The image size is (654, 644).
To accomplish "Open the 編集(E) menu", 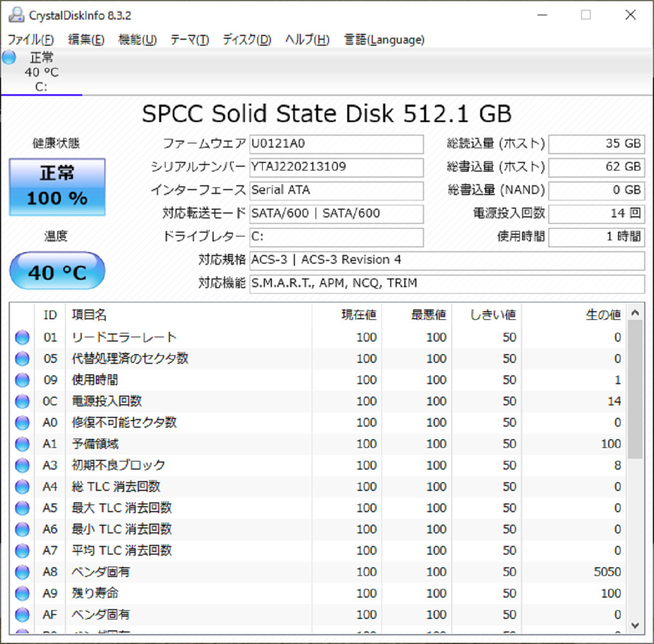I will (x=86, y=40).
